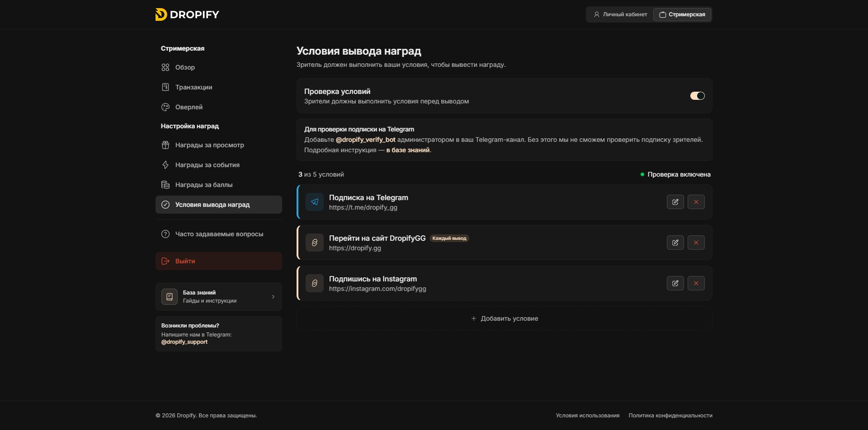Click the Каждый вывод badge
The image size is (868, 430).
(x=449, y=238)
